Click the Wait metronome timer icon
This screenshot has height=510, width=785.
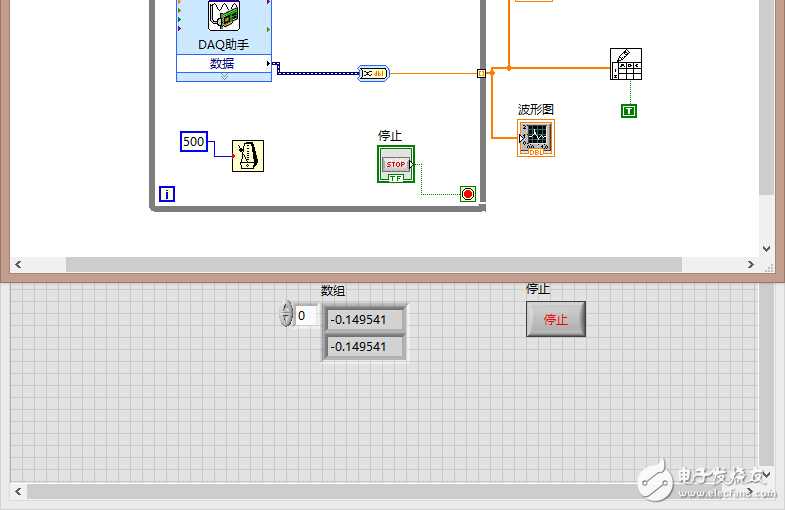pyautogui.click(x=248, y=156)
